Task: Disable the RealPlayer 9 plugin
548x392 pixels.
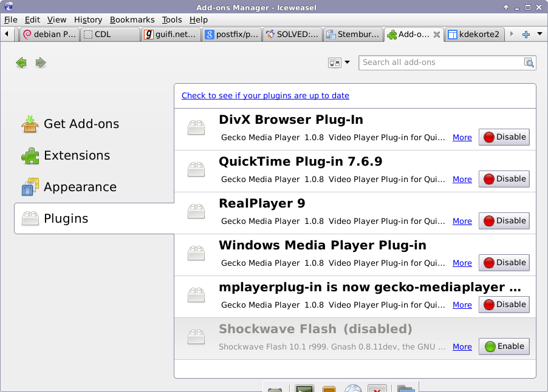Action: 504,221
